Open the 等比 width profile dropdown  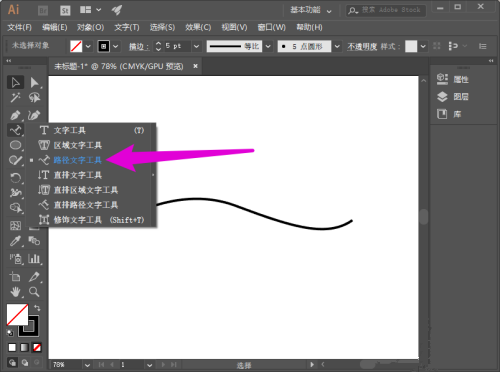[268, 46]
